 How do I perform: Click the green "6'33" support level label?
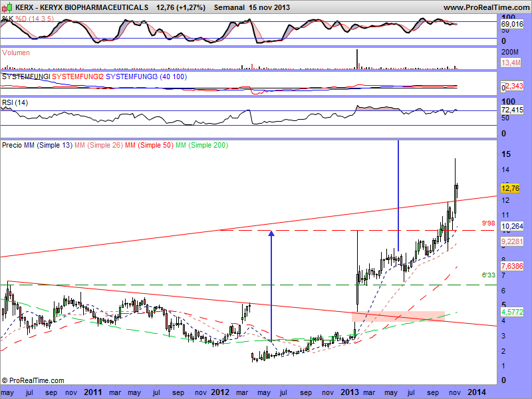coord(489,275)
